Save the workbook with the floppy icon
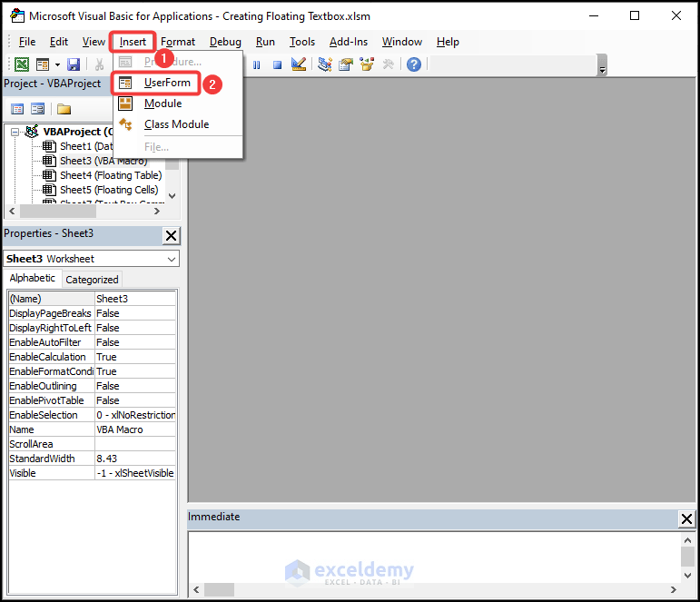 pyautogui.click(x=74, y=64)
